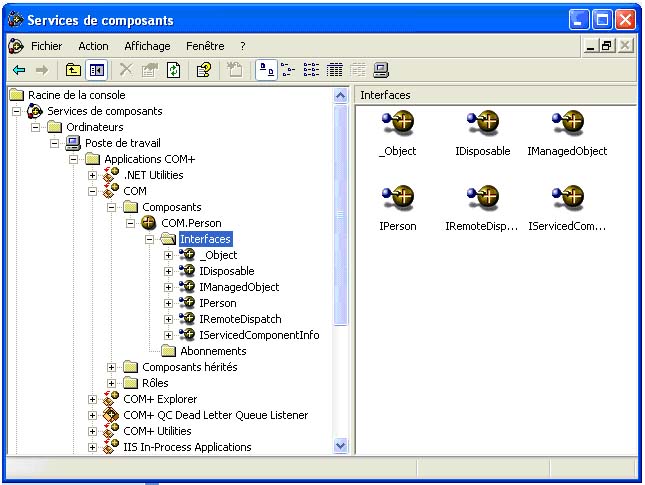Toggle the Show/Hide console tree button
Image resolution: width=645 pixels, height=485 pixels.
coord(97,70)
